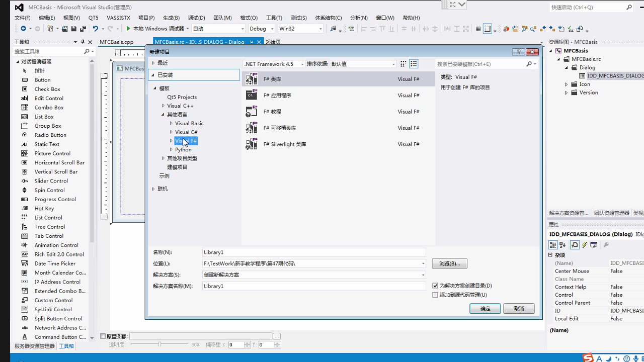Select the F# 可移植类库 template icon
The image size is (644, 362).
tap(252, 128)
